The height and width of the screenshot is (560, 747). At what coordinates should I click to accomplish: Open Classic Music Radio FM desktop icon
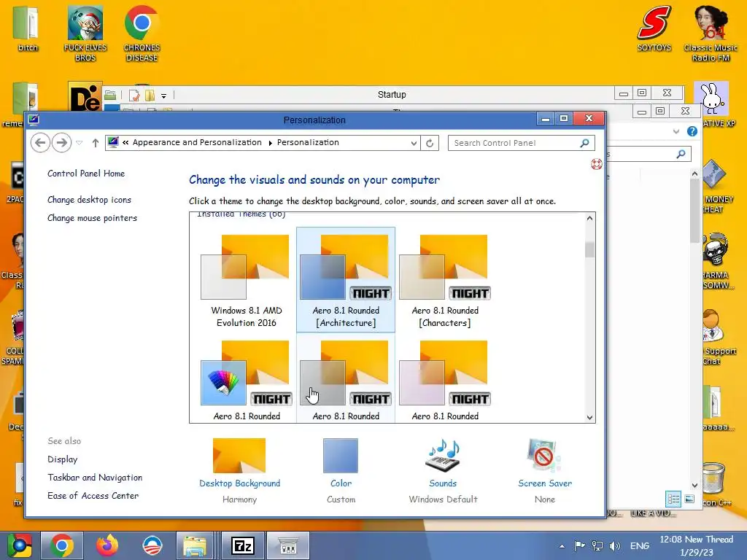pyautogui.click(x=711, y=34)
